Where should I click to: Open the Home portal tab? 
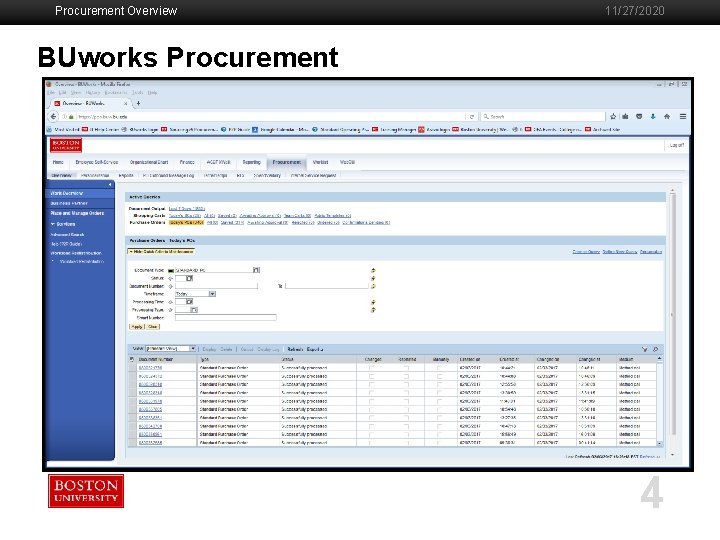(x=58, y=162)
